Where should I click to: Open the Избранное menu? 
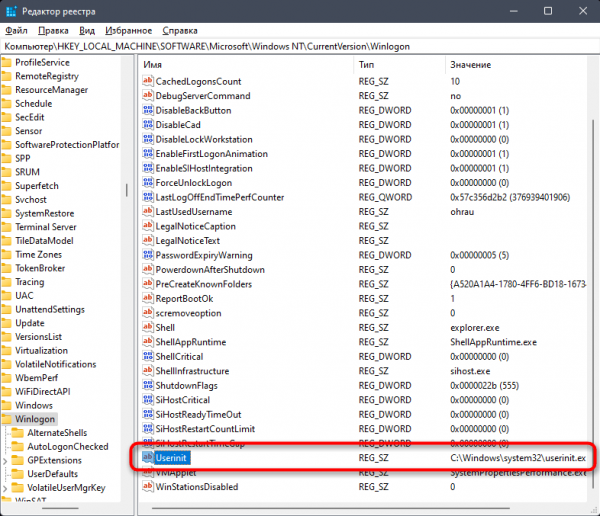pos(129,31)
